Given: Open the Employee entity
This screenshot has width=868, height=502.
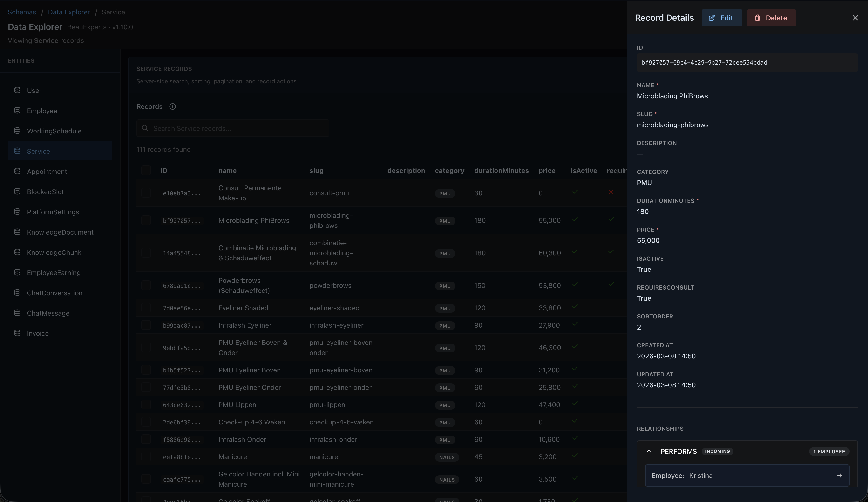Looking at the screenshot, I should [60, 111].
